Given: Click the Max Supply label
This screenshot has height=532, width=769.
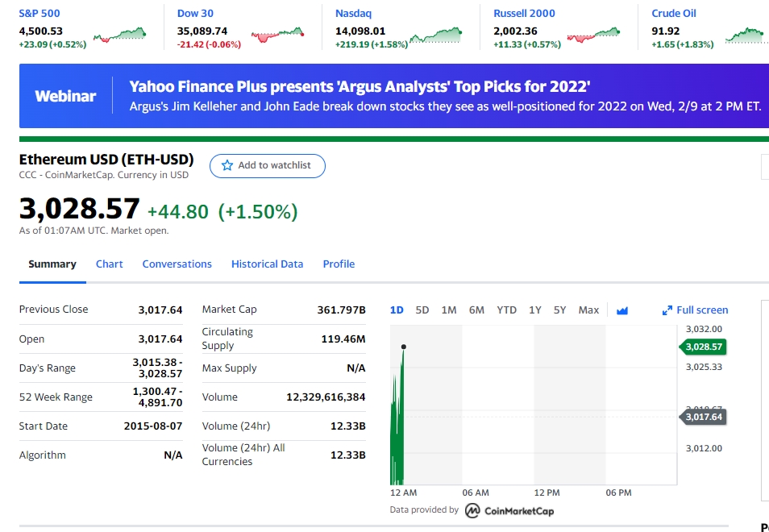Looking at the screenshot, I should (x=230, y=368).
